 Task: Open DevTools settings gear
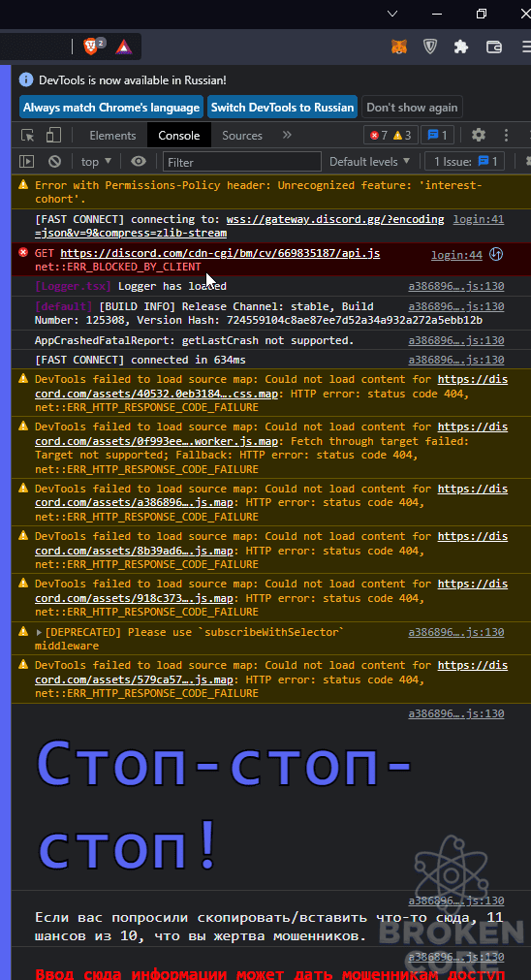click(479, 135)
